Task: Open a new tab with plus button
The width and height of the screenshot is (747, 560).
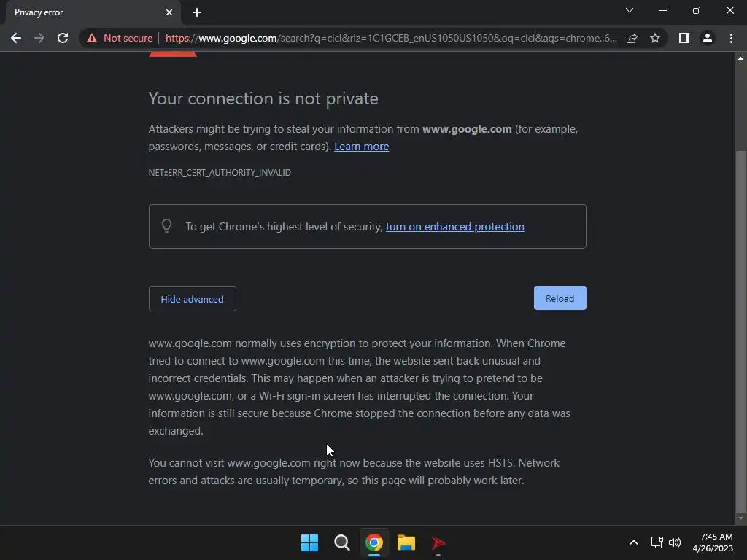Action: [x=197, y=12]
